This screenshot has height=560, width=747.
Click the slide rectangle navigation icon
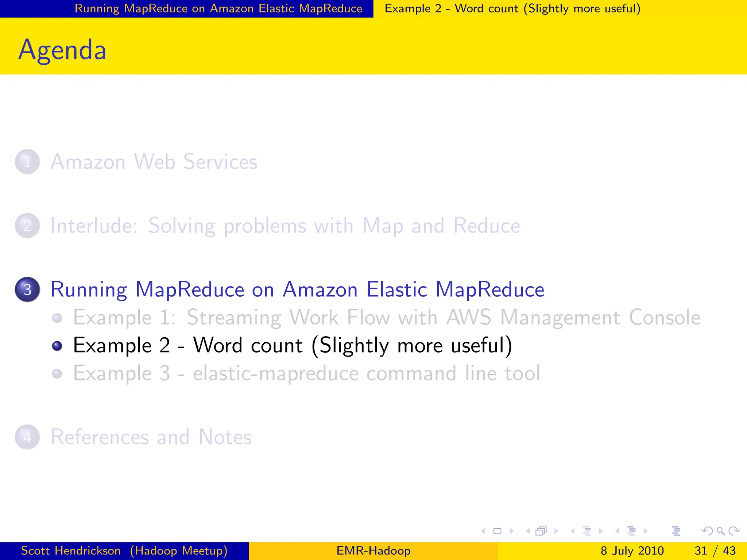(x=497, y=531)
